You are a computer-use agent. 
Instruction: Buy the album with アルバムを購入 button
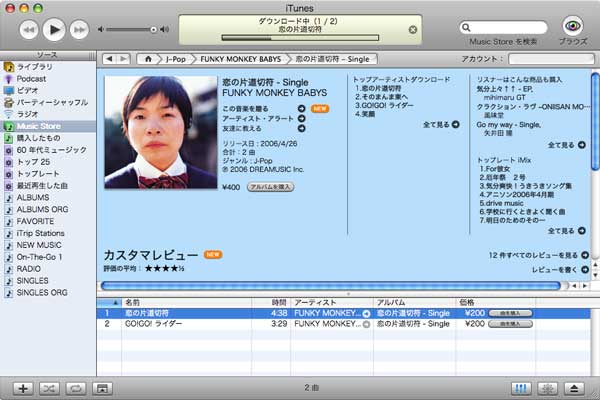pos(271,187)
